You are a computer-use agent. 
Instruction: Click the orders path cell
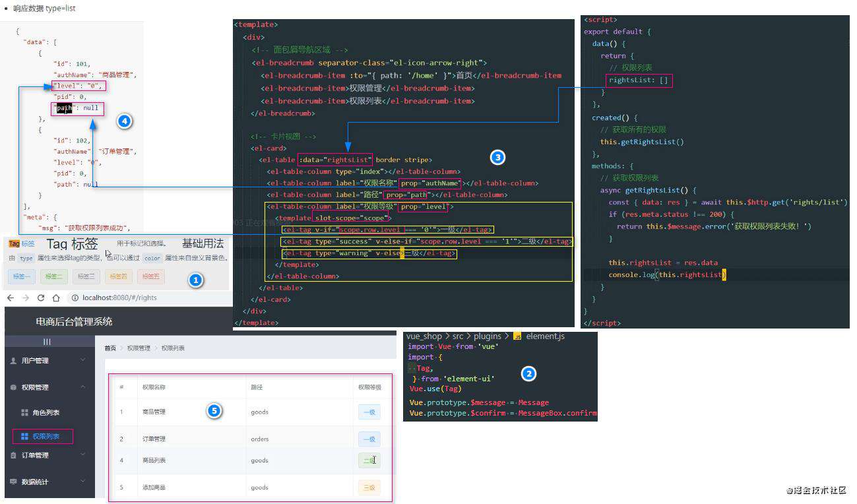260,439
